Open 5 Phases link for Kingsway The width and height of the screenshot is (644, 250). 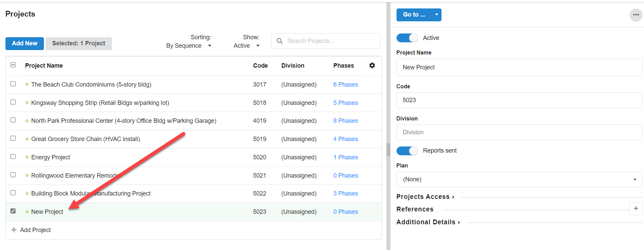(x=345, y=103)
